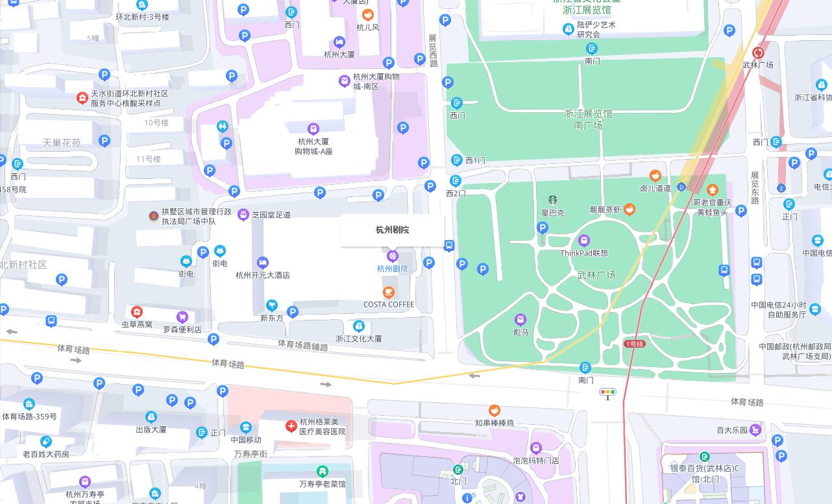Open the ThinkPad联想 store marker
Image resolution: width=832 pixels, height=504 pixels.
(584, 241)
